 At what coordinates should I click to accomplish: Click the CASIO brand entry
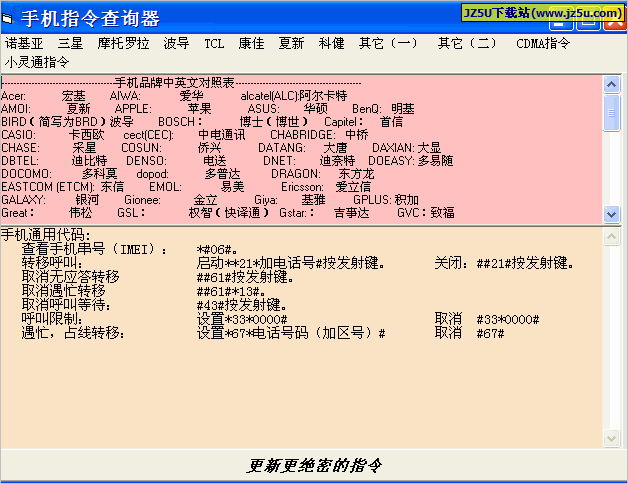click(52, 135)
